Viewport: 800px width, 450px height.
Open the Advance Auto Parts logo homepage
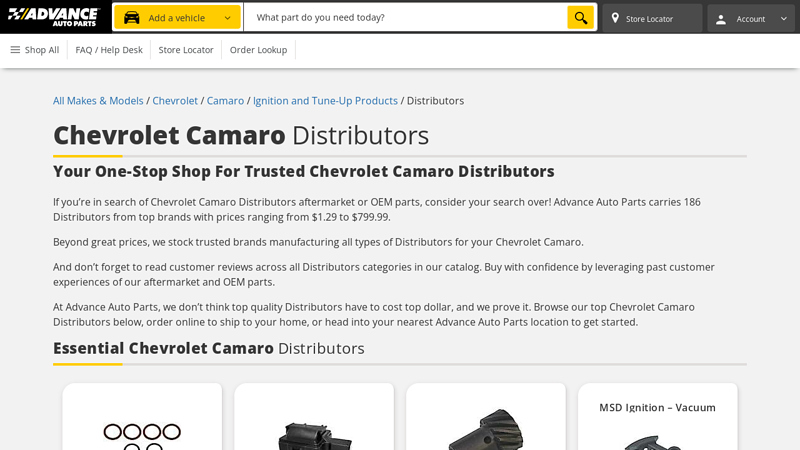pos(54,17)
